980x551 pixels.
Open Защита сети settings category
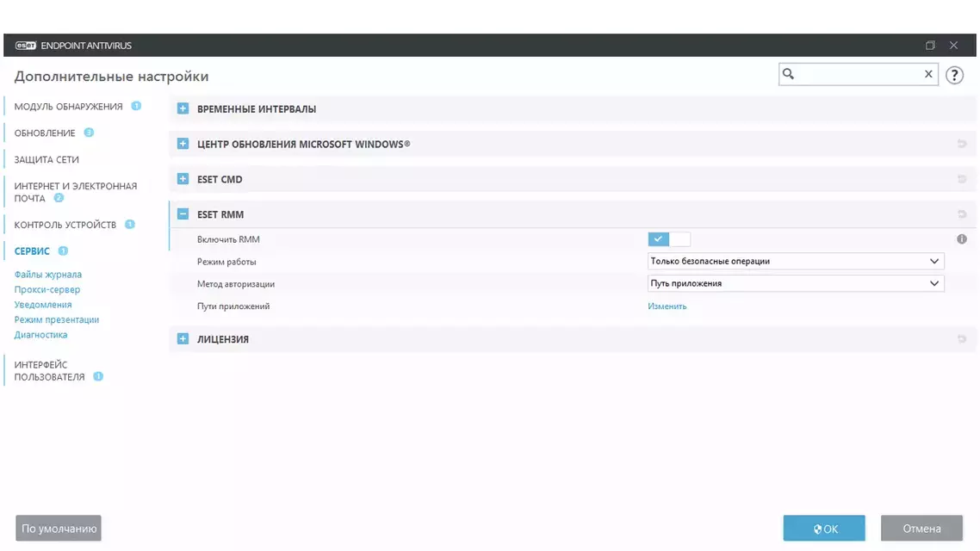tap(47, 160)
